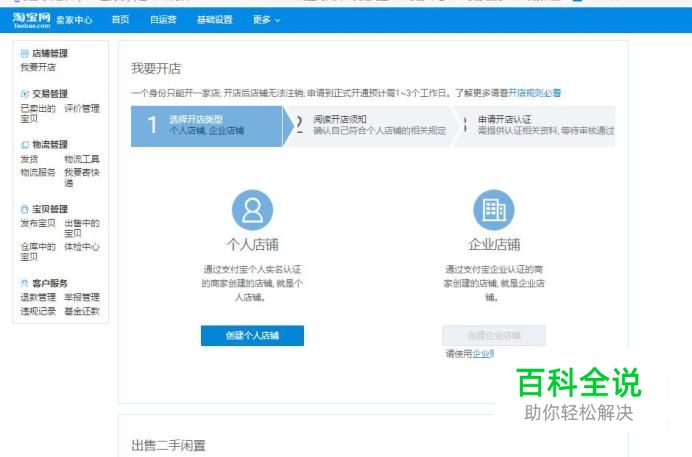Open 物流工具 in the sidebar
The height and width of the screenshot is (457, 692).
click(82, 159)
